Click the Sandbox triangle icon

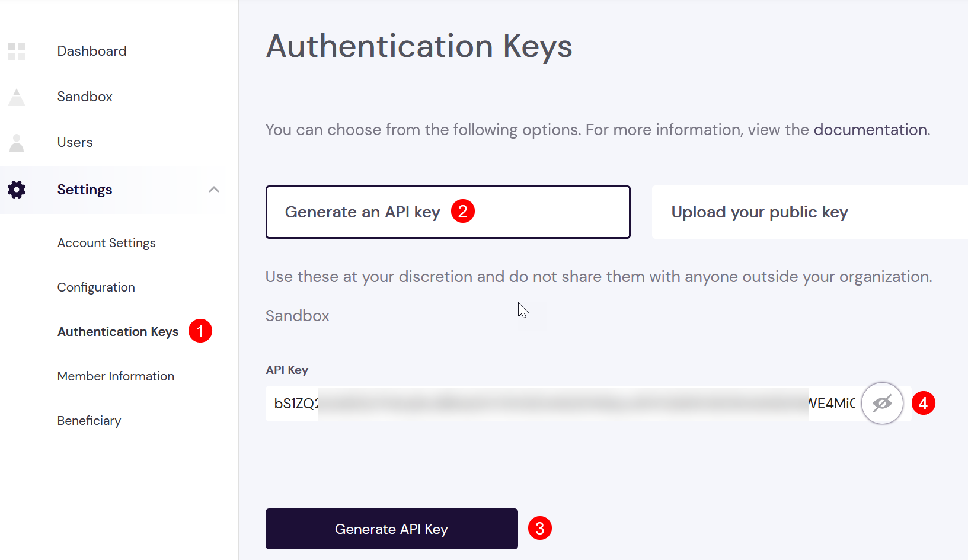[x=17, y=97]
